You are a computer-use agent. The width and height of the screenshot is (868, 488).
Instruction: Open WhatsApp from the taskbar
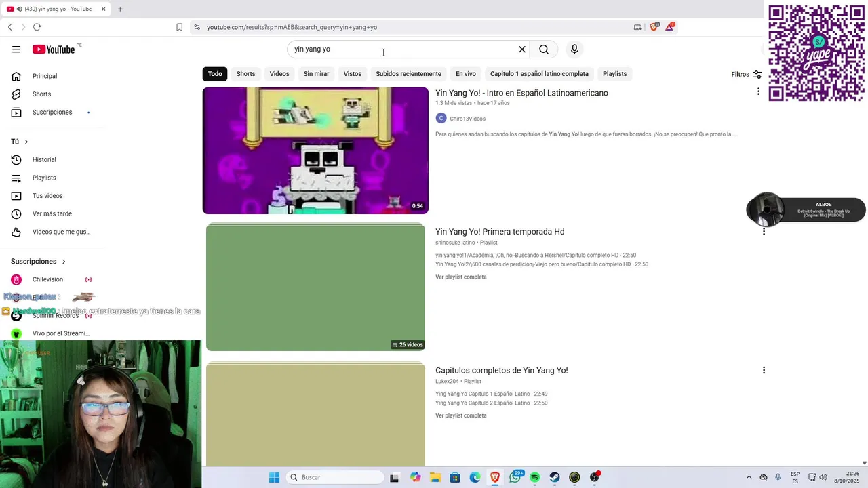click(515, 477)
